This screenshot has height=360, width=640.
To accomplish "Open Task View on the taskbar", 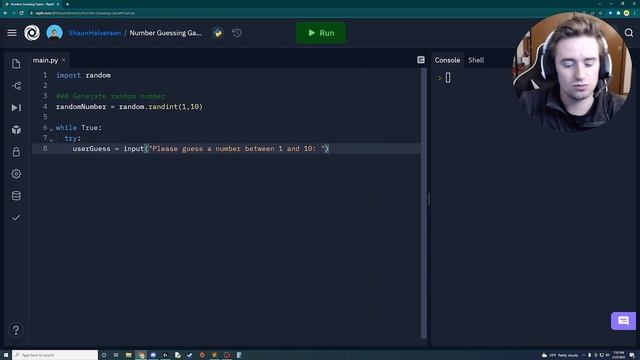I will click(116, 355).
